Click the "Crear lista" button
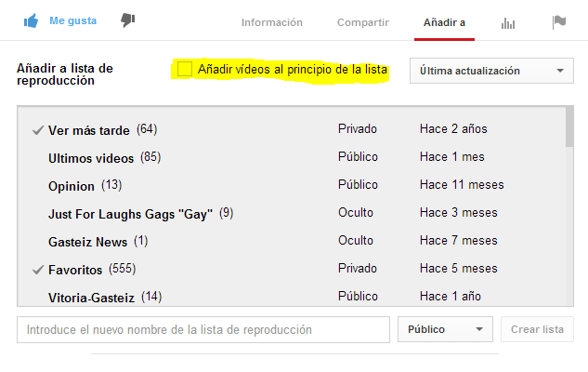Screen dimensions: 588x372 point(537,329)
